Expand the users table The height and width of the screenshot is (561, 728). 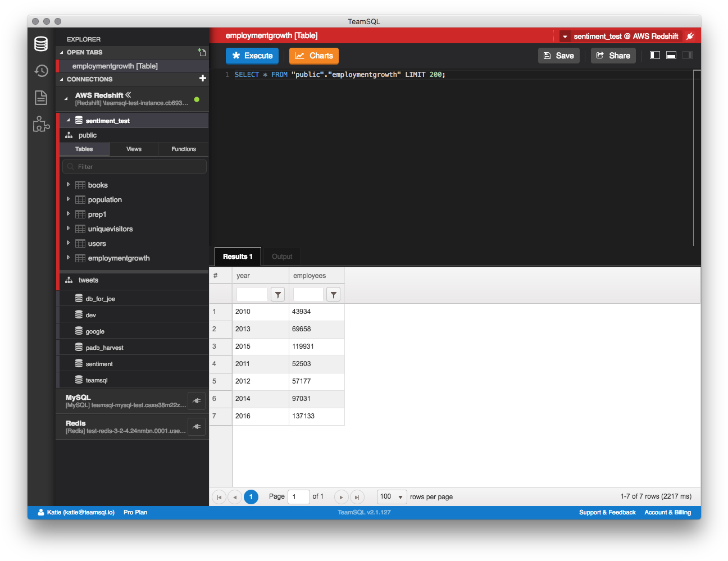[69, 243]
